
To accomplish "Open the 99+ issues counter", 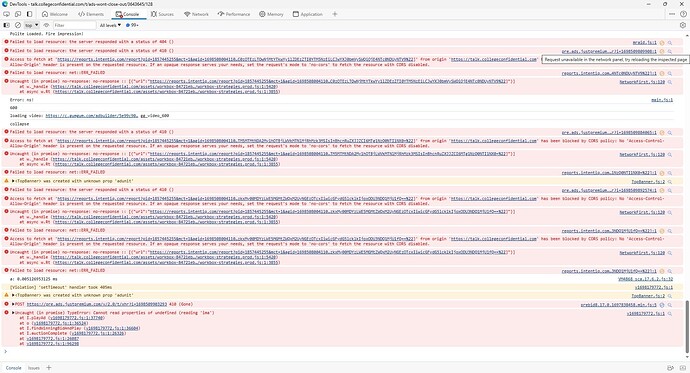I will tap(132, 25).
